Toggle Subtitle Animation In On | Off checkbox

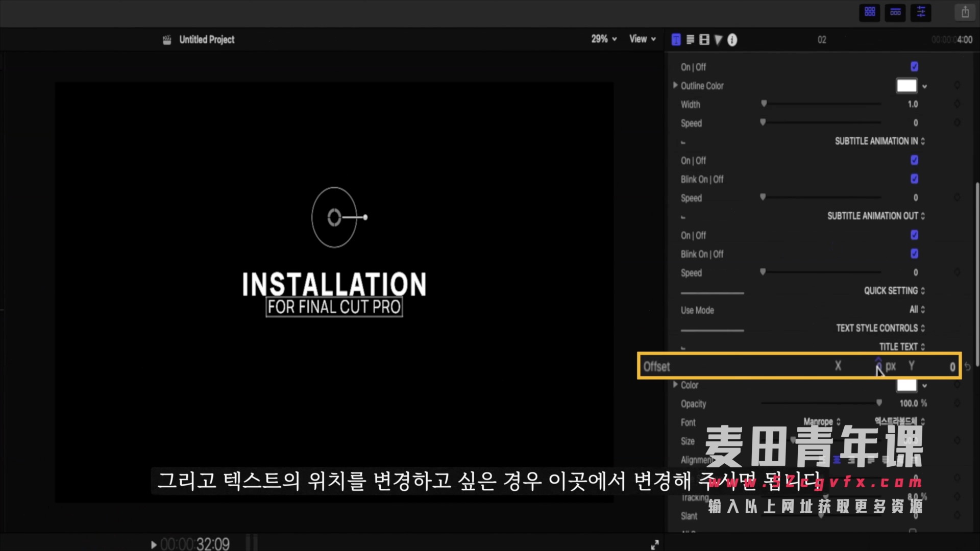pyautogui.click(x=914, y=160)
